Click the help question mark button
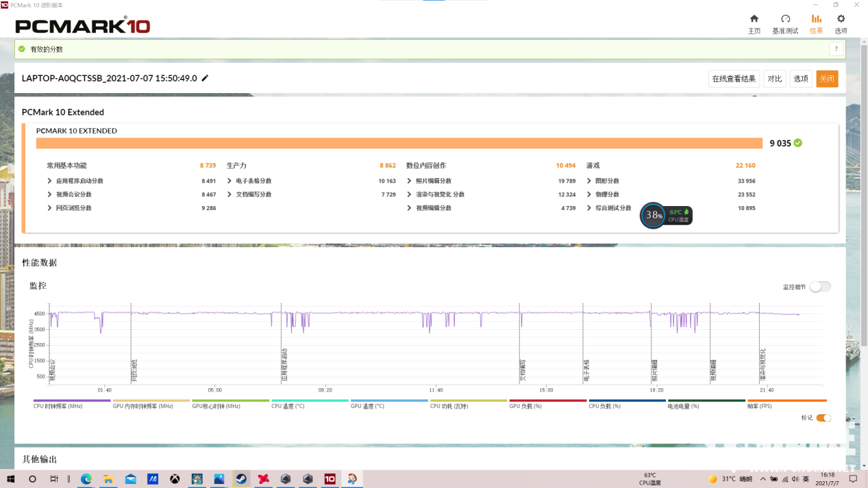 click(x=836, y=49)
